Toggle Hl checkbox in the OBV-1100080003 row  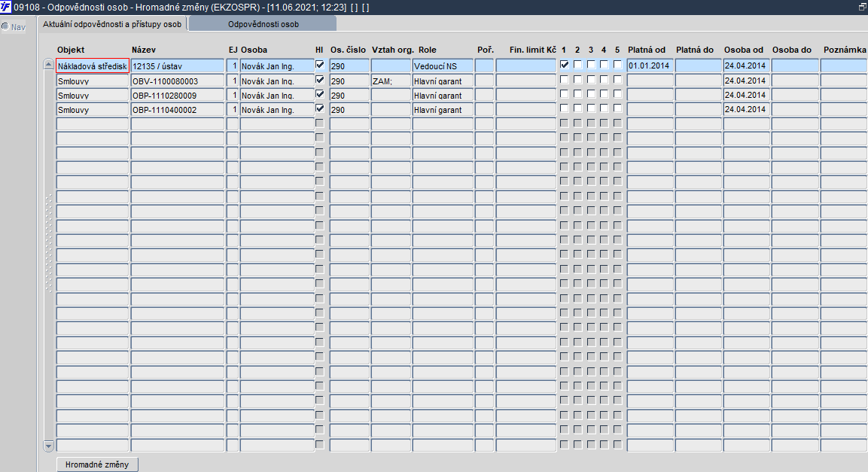[319, 80]
